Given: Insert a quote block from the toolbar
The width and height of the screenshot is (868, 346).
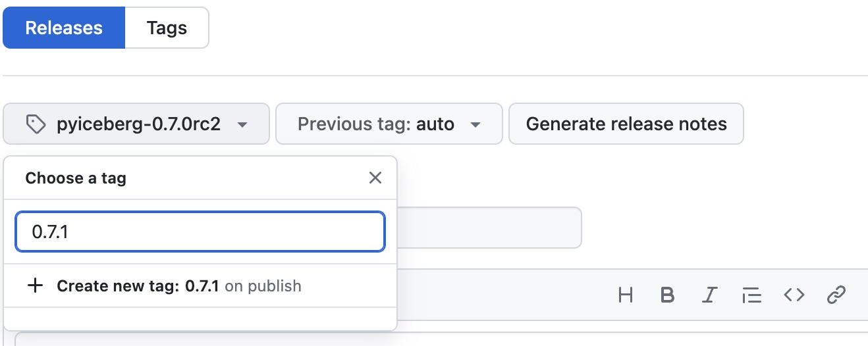Looking at the screenshot, I should point(751,295).
